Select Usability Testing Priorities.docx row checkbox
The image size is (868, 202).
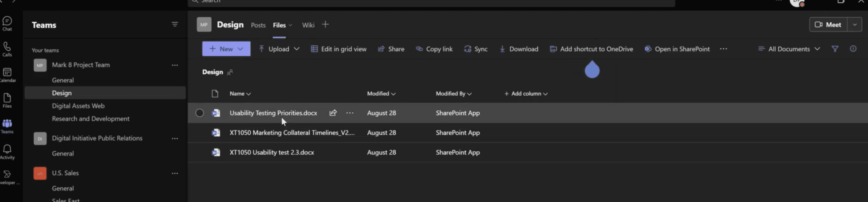pyautogui.click(x=199, y=113)
